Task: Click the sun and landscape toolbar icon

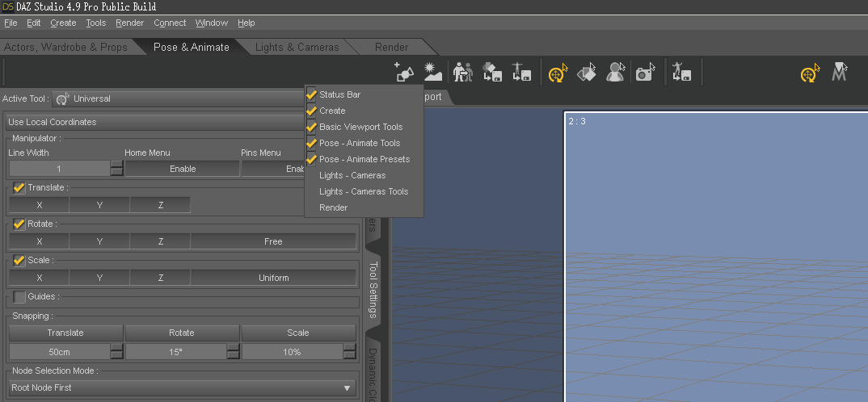Action: [432, 73]
